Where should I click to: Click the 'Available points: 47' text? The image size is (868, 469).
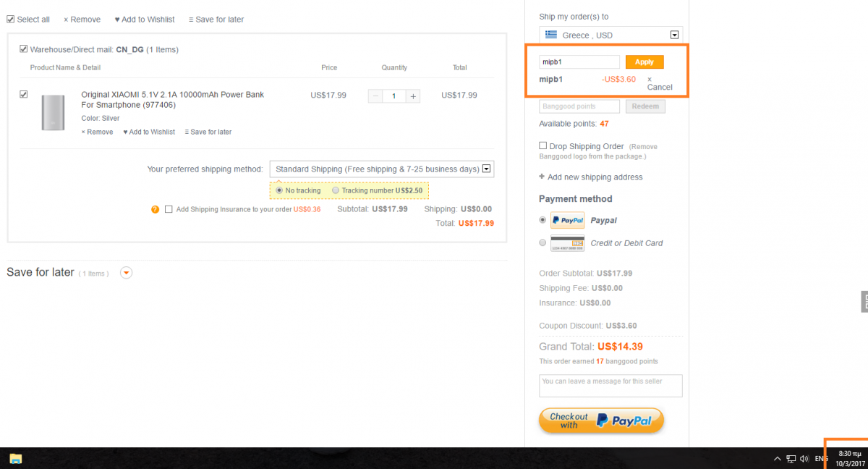pyautogui.click(x=574, y=124)
